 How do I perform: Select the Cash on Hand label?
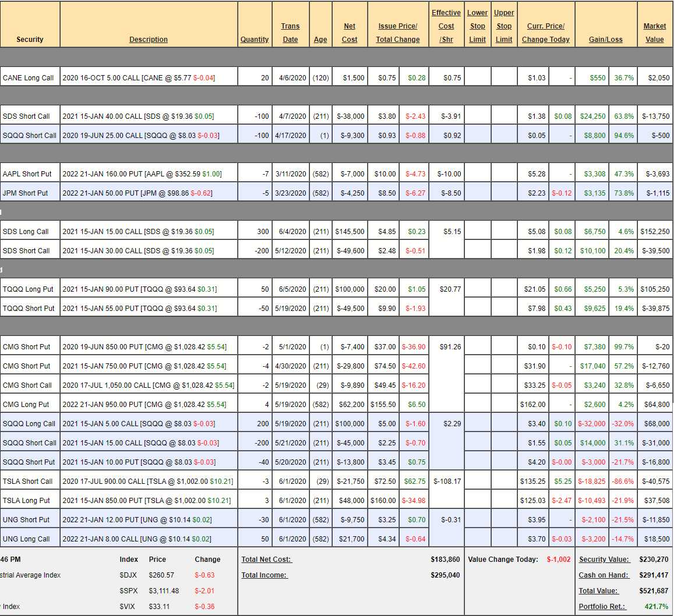tap(604, 575)
